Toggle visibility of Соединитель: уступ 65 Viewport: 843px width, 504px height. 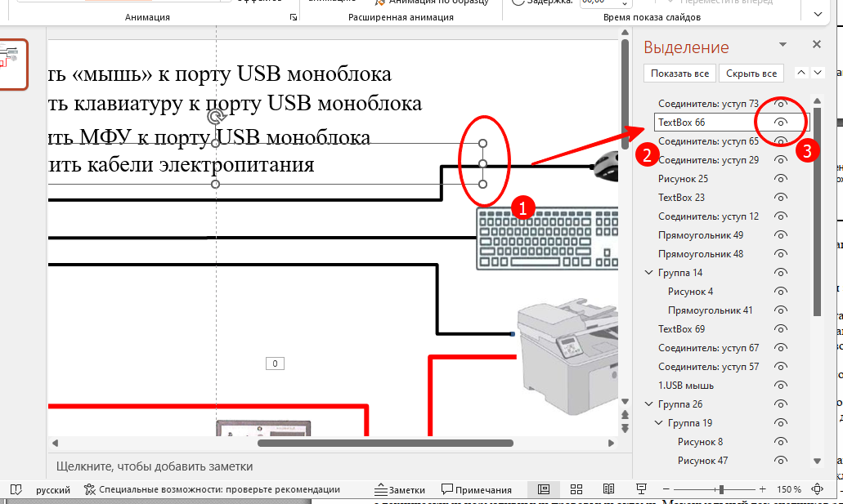(780, 141)
